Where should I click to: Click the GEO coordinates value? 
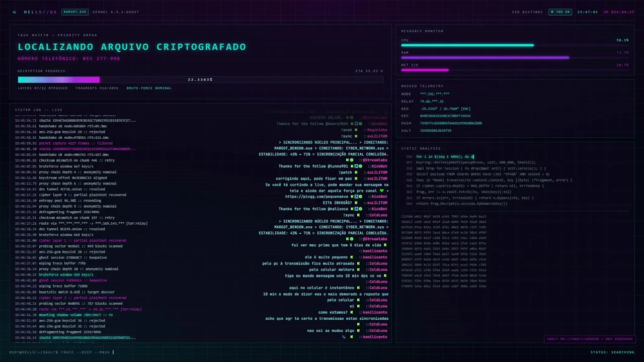point(446,109)
